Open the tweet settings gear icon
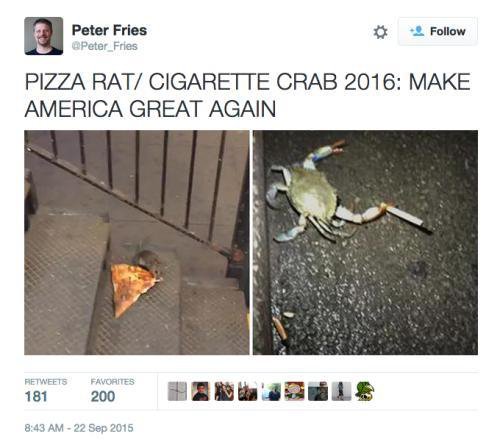The width and height of the screenshot is (500, 442). (380, 32)
